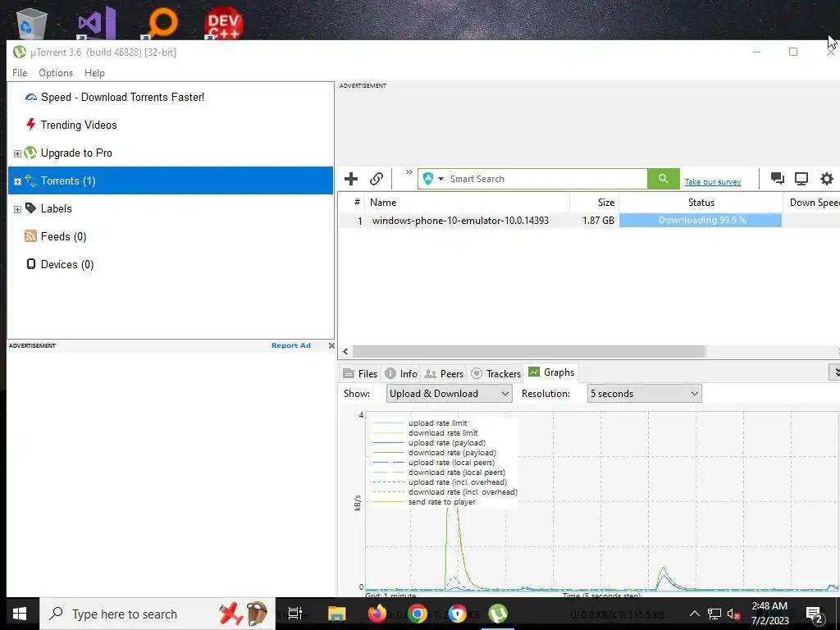Click the remote monitor icon in toolbar

tap(801, 178)
